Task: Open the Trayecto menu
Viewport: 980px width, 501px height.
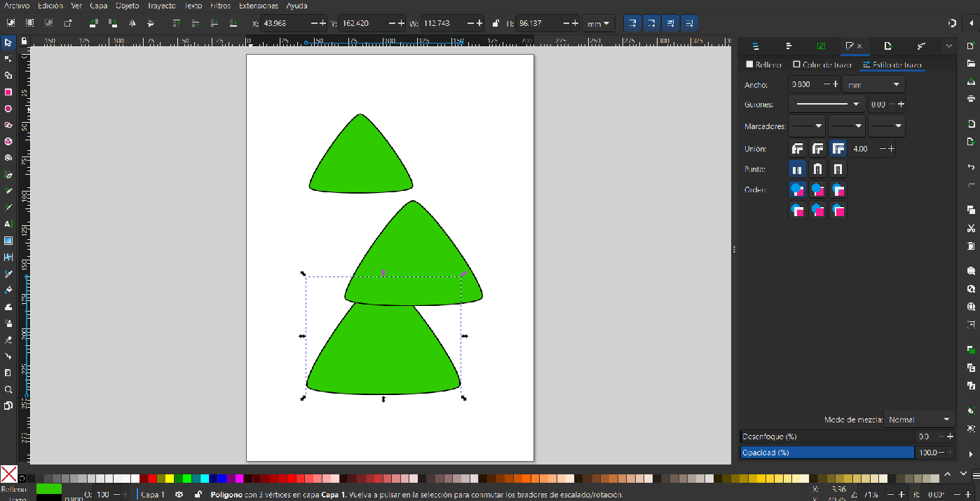Action: (x=161, y=5)
